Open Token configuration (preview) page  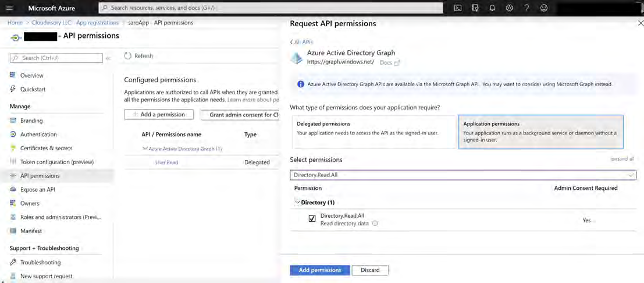(57, 162)
